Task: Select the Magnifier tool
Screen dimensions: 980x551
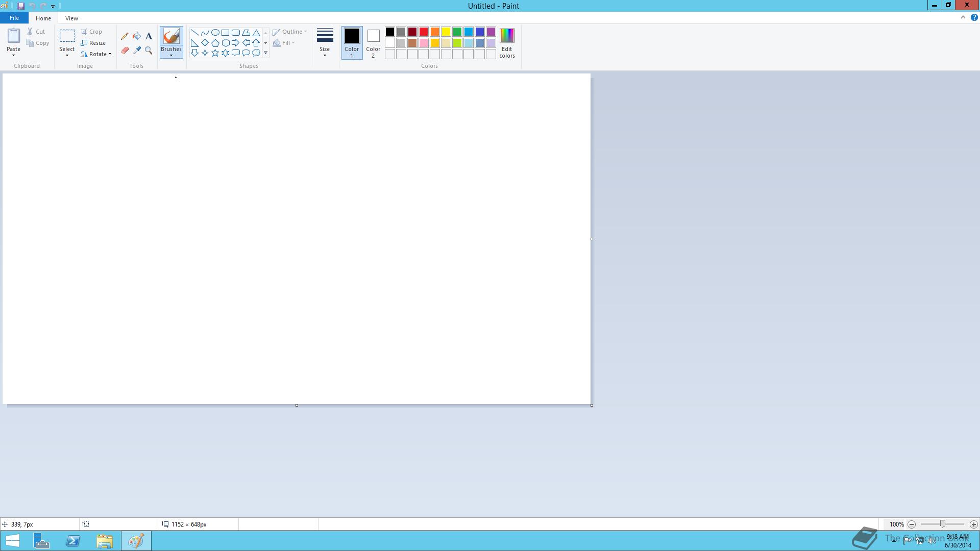Action: (149, 51)
